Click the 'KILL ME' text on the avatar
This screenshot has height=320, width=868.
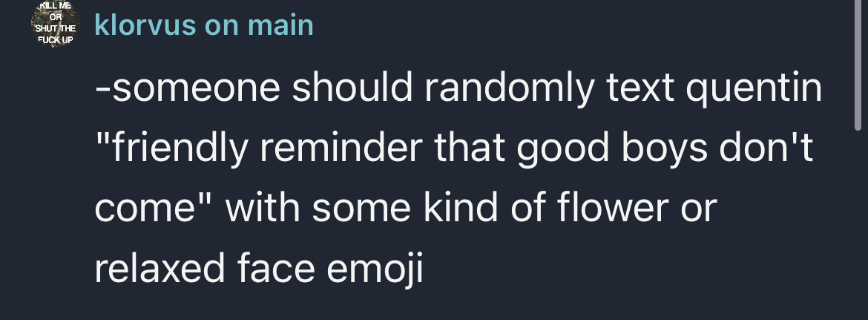pos(55,5)
